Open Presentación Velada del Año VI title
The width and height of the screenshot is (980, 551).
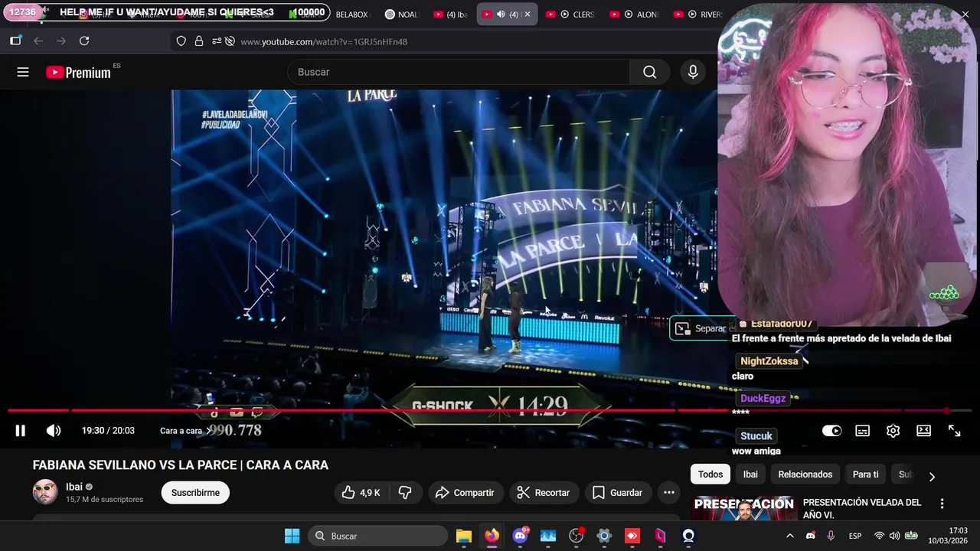pyautogui.click(x=861, y=509)
